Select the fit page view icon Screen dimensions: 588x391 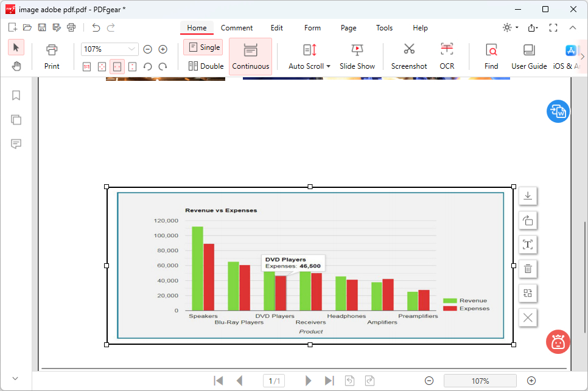pos(102,67)
